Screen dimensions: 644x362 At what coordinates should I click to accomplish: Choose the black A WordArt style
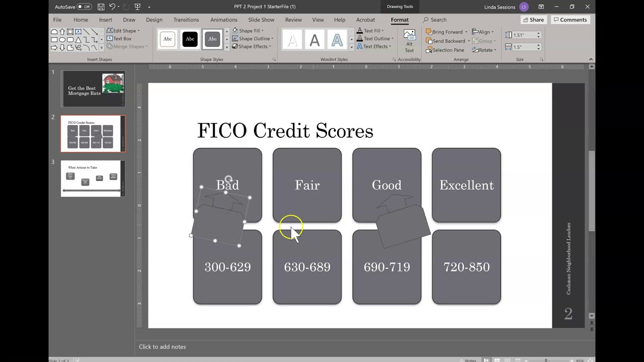(x=314, y=40)
